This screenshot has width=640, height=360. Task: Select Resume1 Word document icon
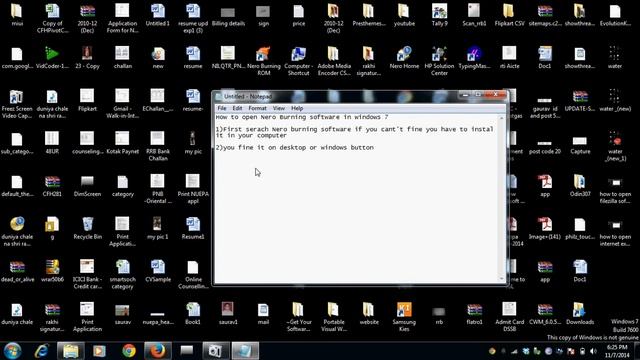pos(193,228)
